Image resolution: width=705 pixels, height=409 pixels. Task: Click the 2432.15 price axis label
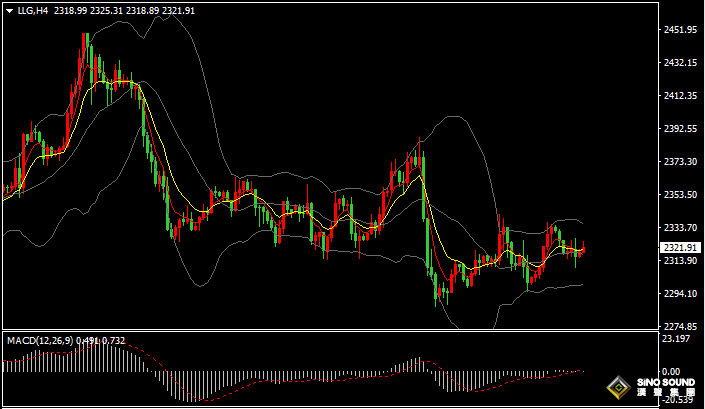point(679,63)
